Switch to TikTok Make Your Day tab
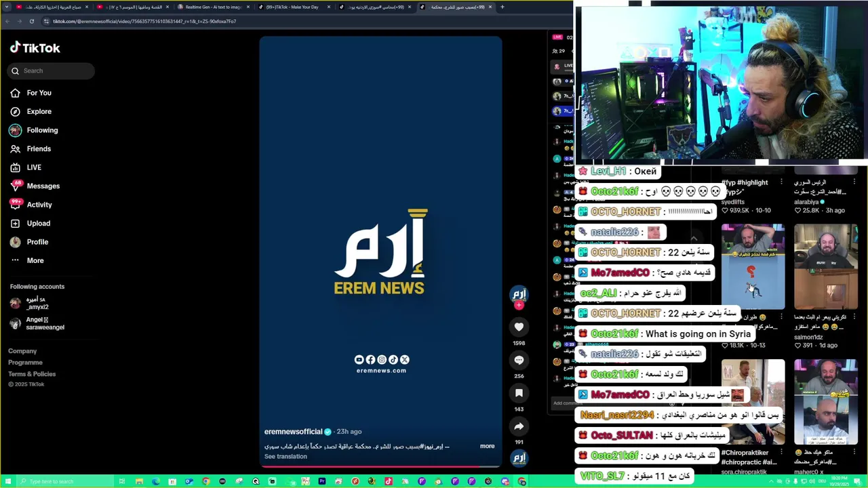This screenshot has height=488, width=868. 292,7
